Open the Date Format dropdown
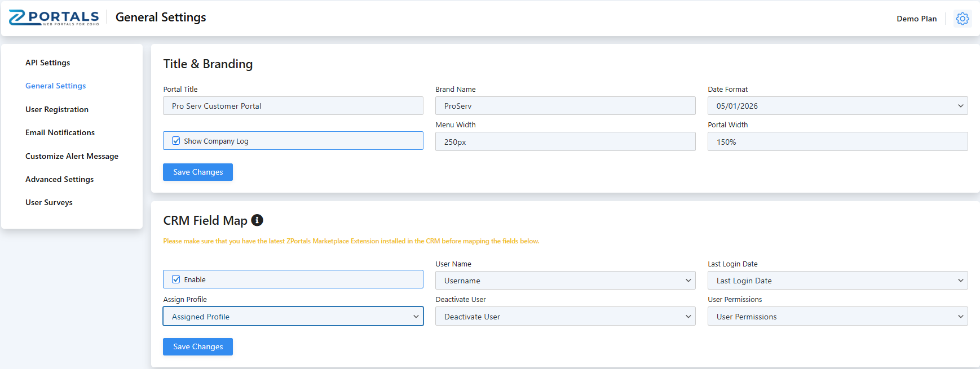 pos(837,106)
